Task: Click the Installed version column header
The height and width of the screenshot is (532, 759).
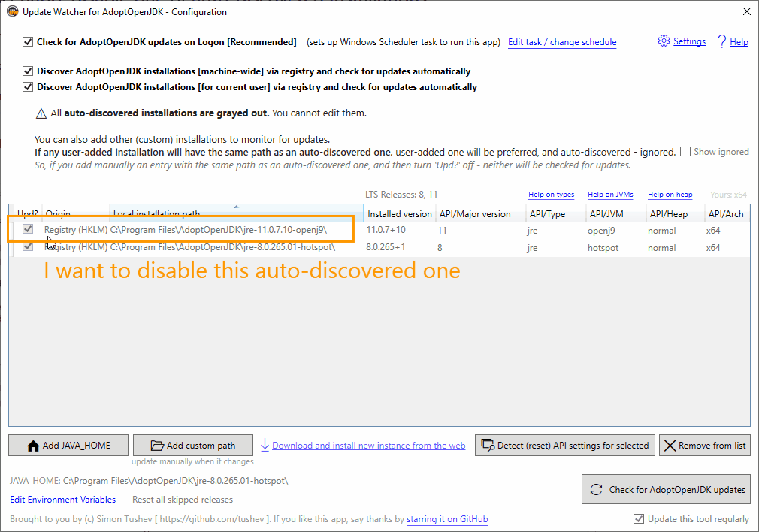Action: [399, 213]
